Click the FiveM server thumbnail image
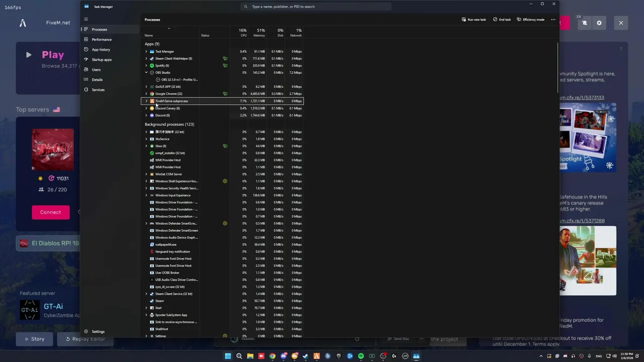 [x=53, y=150]
